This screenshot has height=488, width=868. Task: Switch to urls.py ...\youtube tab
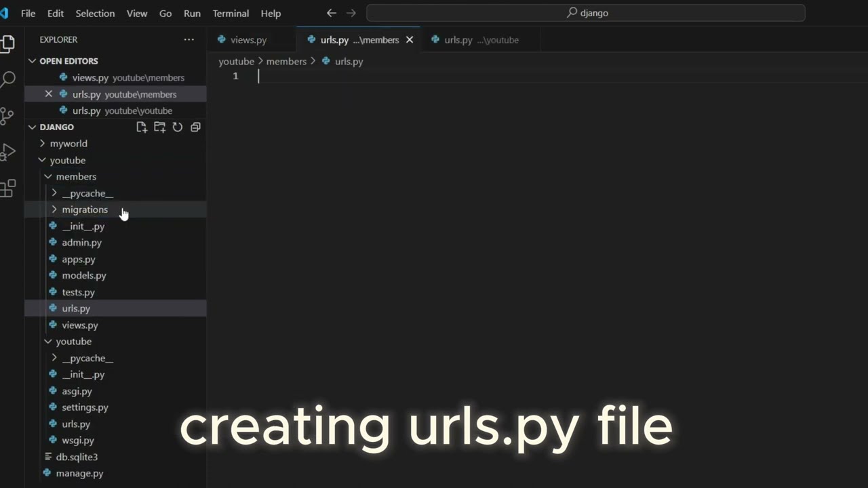tap(481, 40)
